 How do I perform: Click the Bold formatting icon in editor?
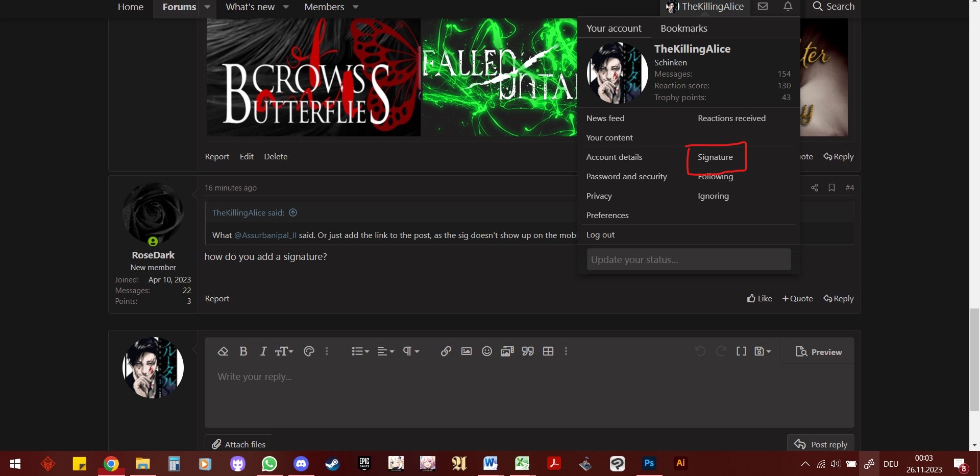pos(243,351)
